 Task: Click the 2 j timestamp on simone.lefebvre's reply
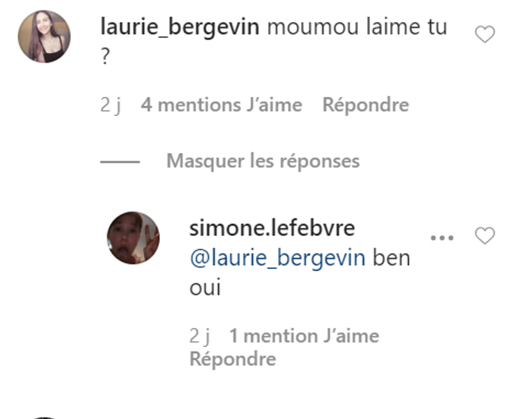click(200, 336)
